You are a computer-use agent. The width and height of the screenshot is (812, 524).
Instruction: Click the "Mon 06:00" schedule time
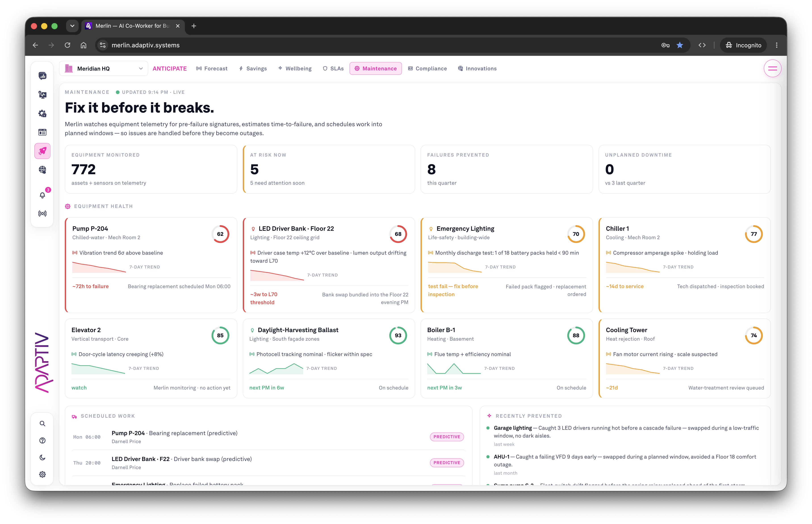click(x=87, y=437)
